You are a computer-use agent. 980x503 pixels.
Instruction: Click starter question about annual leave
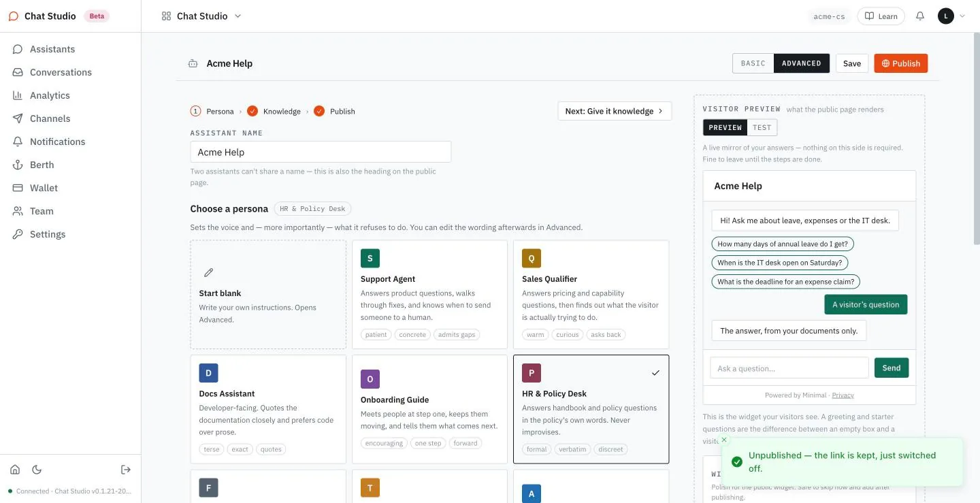[783, 244]
